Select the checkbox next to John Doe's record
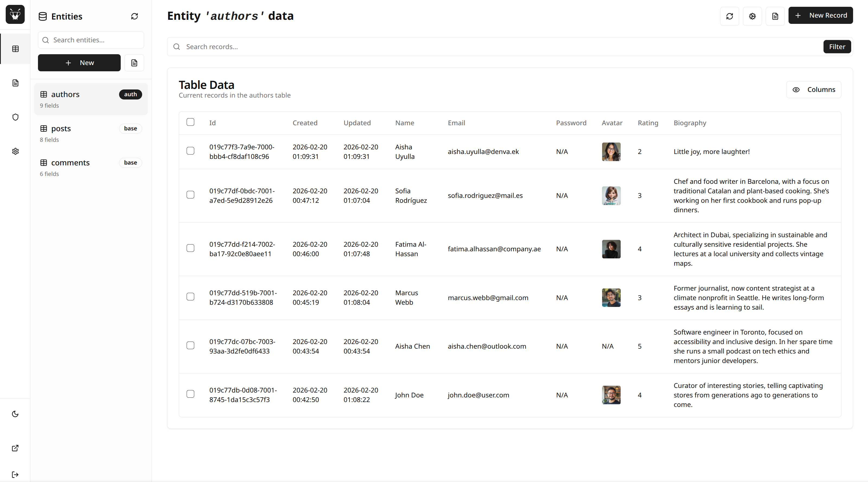The image size is (868, 482). 190,394
